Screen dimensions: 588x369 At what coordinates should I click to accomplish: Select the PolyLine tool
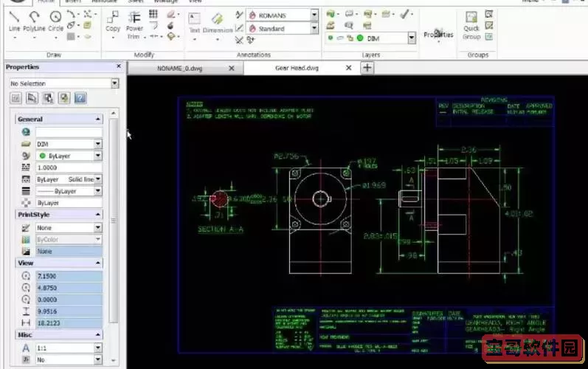[x=34, y=21]
